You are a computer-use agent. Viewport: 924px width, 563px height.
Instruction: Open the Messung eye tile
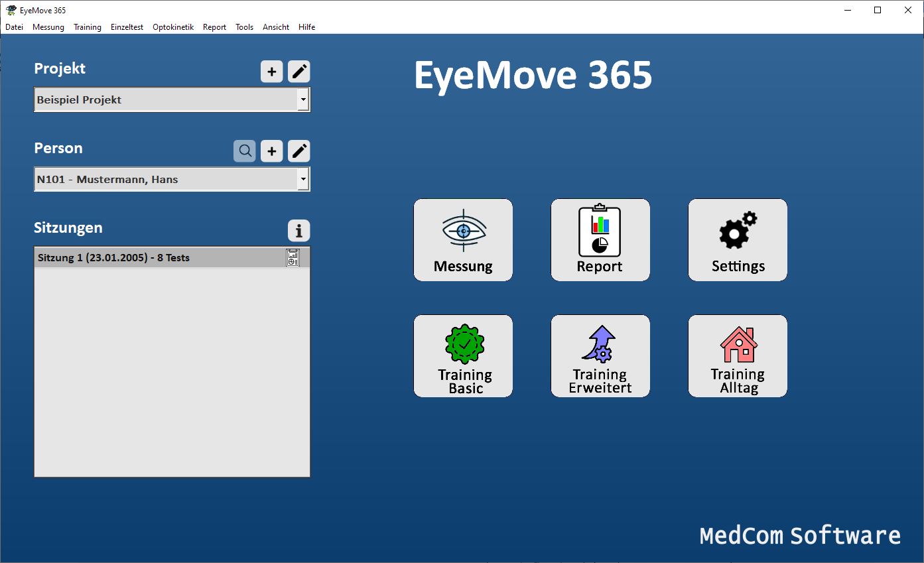tap(463, 240)
